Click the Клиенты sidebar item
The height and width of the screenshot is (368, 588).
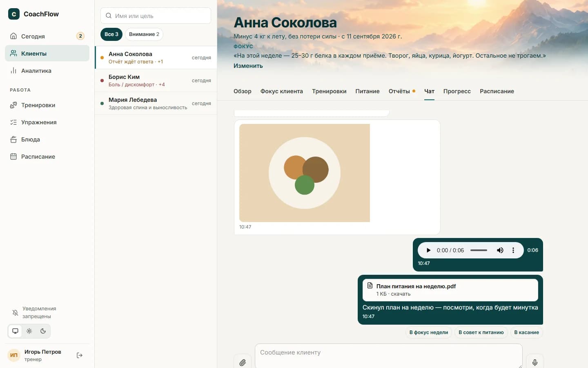(x=47, y=54)
